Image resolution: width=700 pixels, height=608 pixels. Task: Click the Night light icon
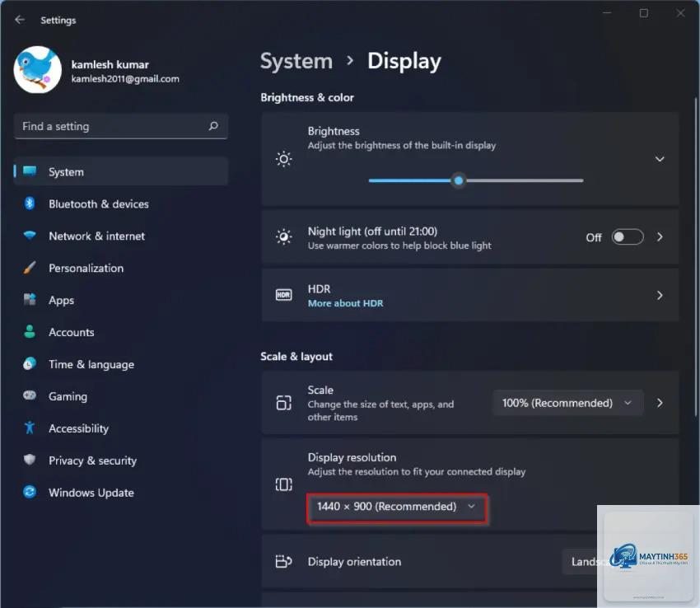pyautogui.click(x=284, y=236)
